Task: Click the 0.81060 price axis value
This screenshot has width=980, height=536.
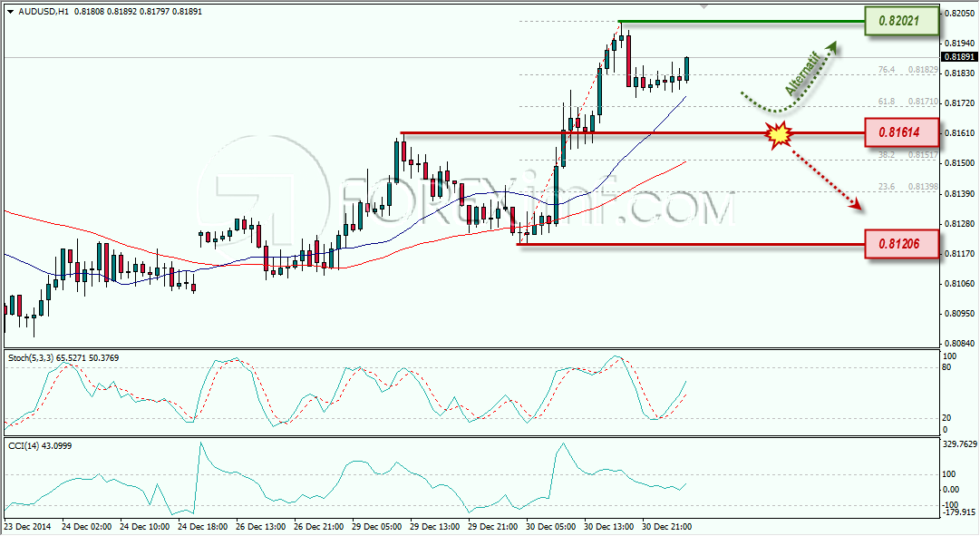Action: (x=959, y=284)
